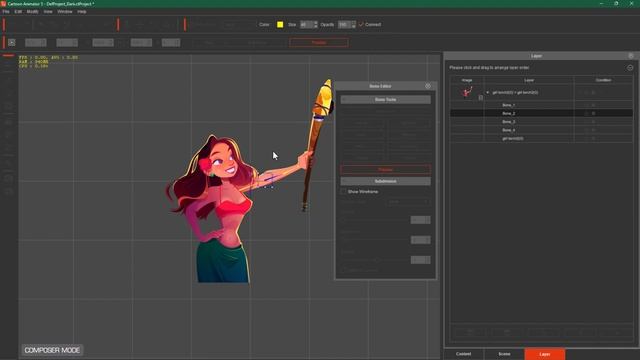This screenshot has height=360, width=640.
Task: Toggle the lock of the Bone_2 layer
Action: [593, 113]
